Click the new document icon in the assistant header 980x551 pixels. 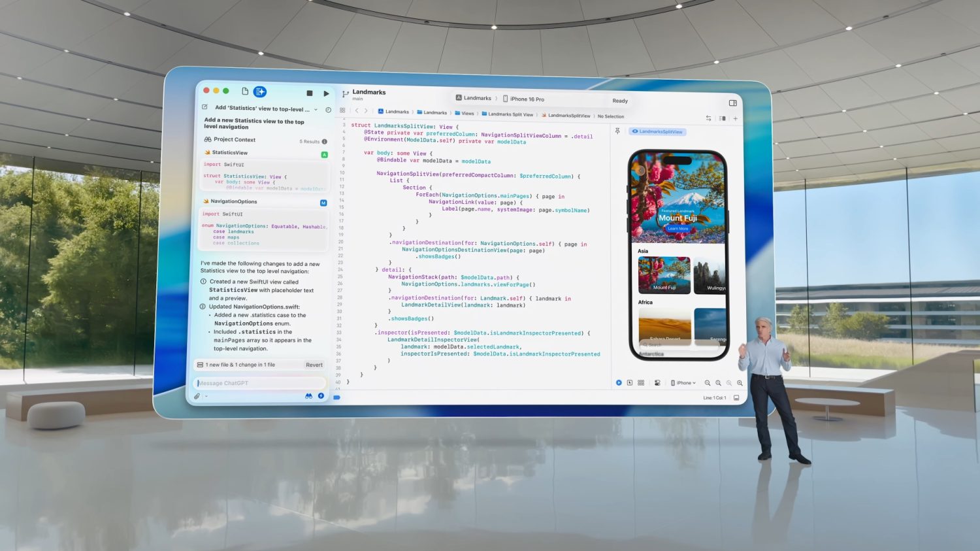tap(245, 92)
